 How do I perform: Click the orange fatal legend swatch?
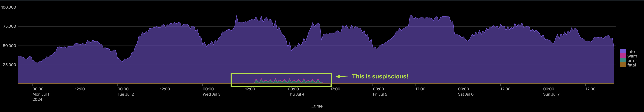point(622,65)
